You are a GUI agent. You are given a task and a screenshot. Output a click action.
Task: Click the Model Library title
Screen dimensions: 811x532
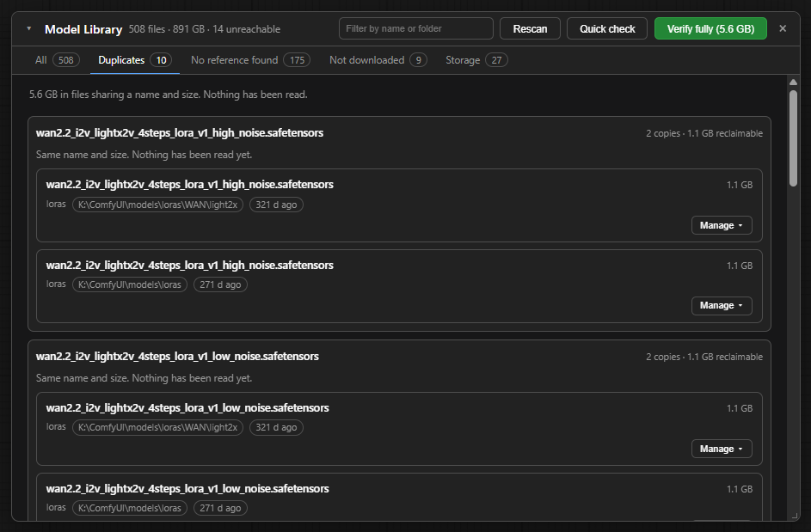coord(83,29)
